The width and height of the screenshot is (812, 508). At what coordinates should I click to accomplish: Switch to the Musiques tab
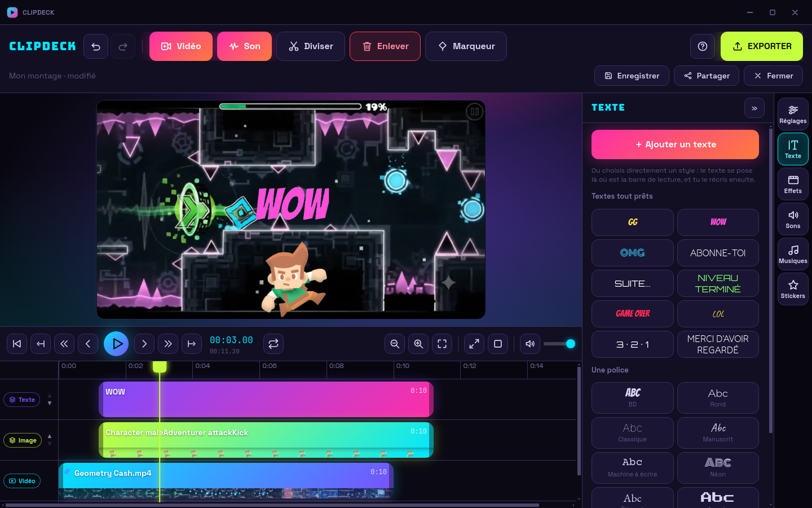point(793,254)
